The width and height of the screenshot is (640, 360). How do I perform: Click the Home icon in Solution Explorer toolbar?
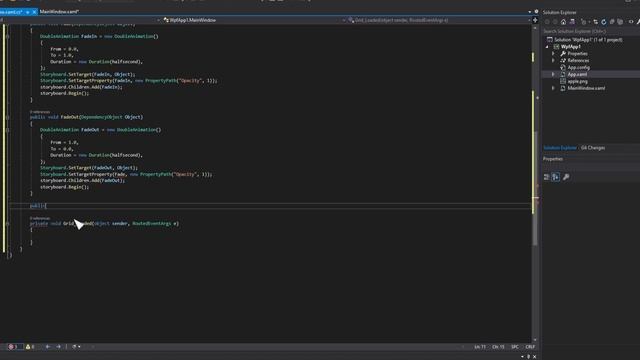tap(563, 22)
